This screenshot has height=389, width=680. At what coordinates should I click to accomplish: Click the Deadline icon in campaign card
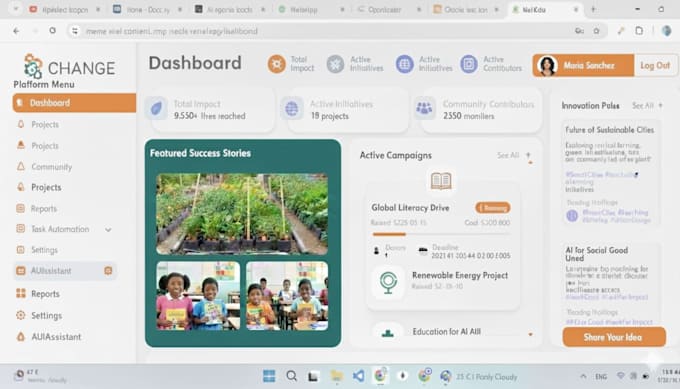pyautogui.click(x=422, y=250)
